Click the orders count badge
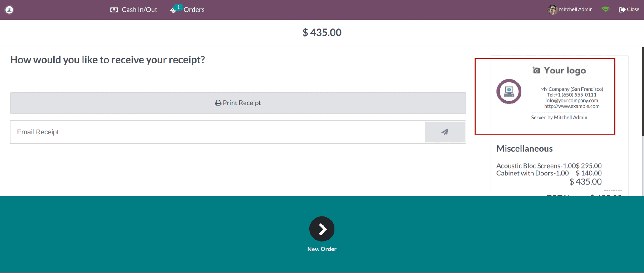 178,7
